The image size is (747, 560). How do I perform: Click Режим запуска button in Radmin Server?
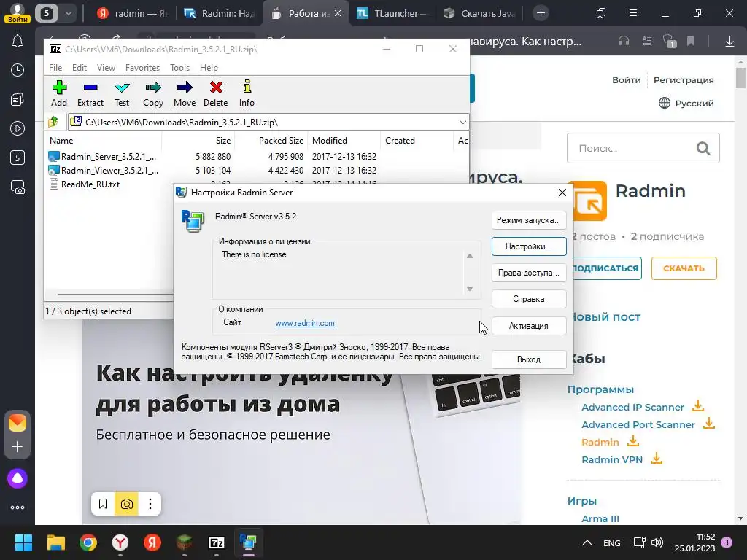coord(529,220)
